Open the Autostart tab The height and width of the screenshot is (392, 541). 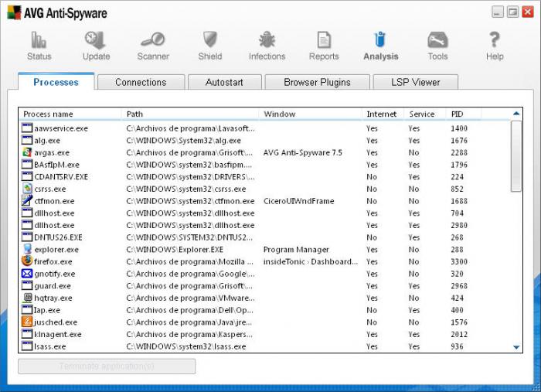coord(224,82)
